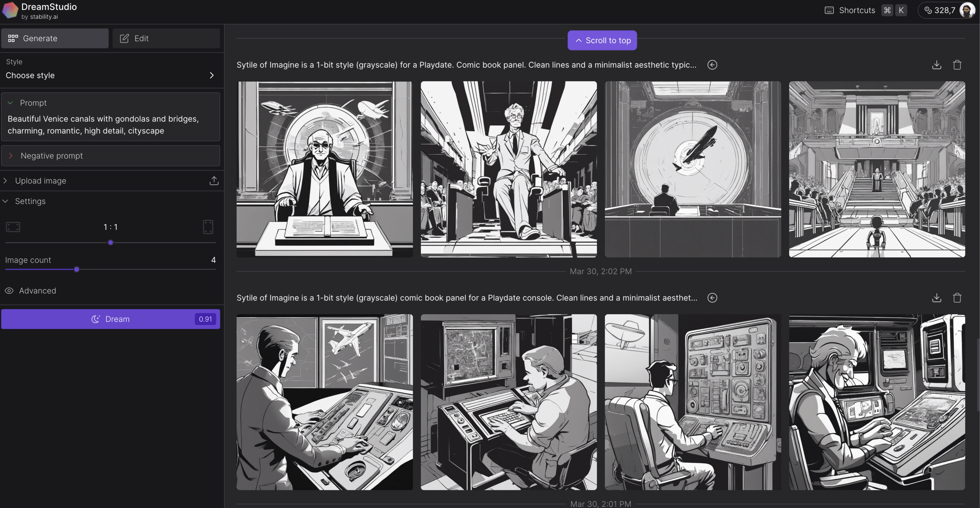Delete the second generation with the trash icon
Image resolution: width=980 pixels, height=508 pixels.
click(x=957, y=298)
